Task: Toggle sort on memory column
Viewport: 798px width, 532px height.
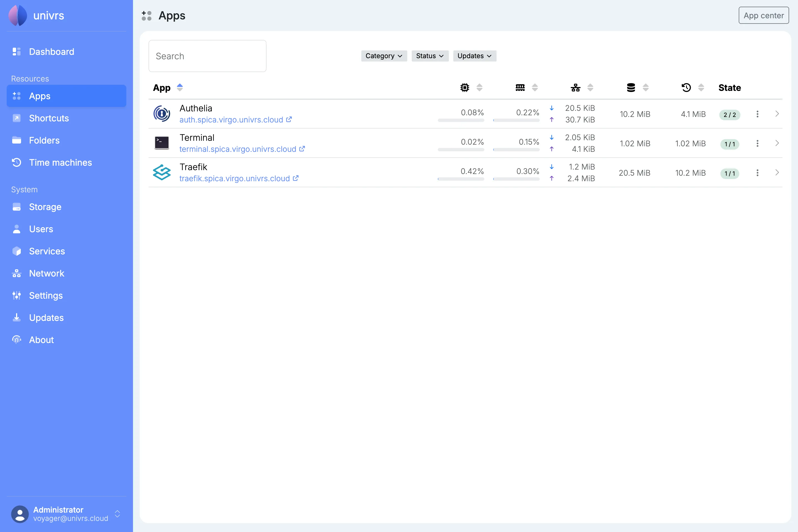Action: click(x=535, y=88)
